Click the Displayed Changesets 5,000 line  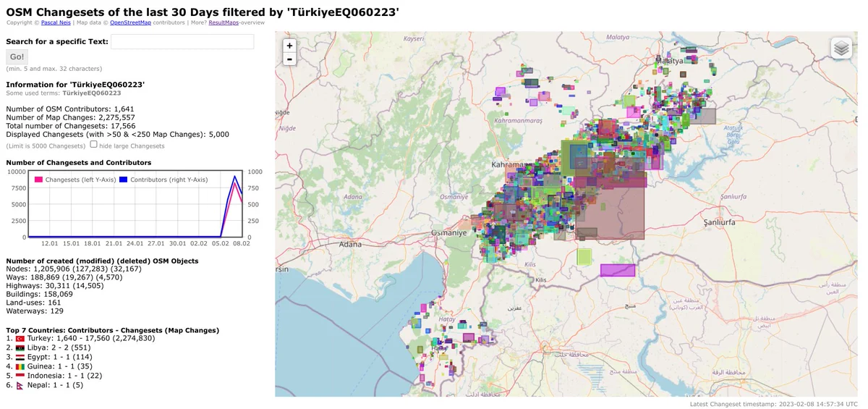pos(118,135)
